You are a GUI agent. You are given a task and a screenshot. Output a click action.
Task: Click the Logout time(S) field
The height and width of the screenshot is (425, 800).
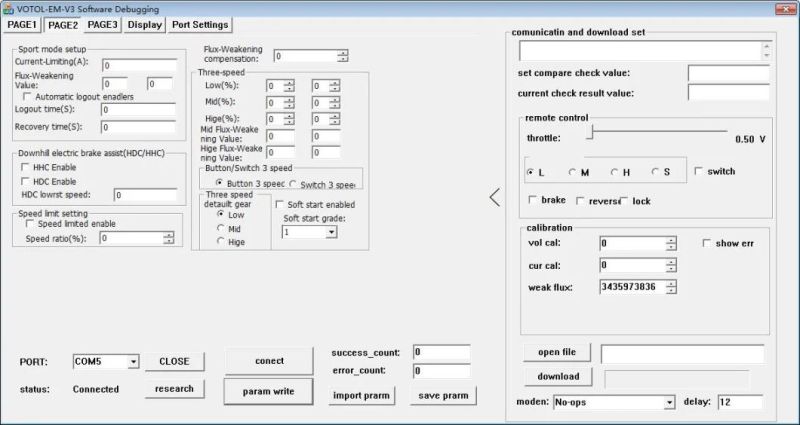138,110
